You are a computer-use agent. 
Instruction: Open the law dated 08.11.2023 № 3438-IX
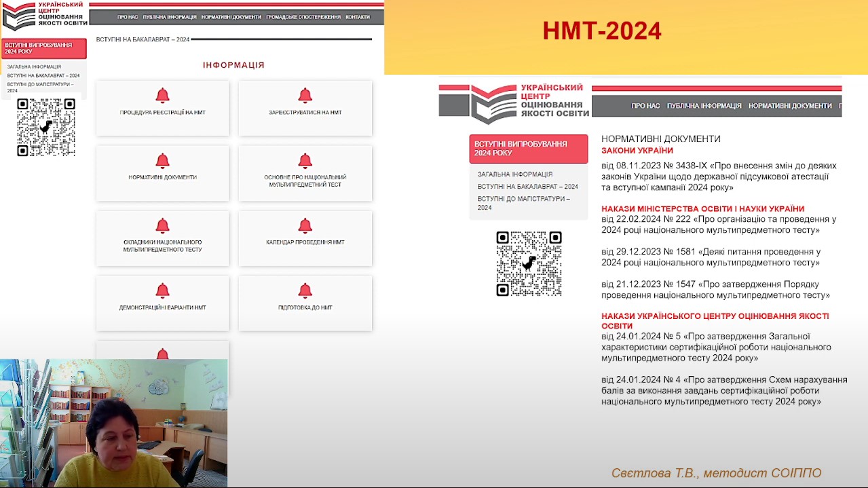(719, 176)
